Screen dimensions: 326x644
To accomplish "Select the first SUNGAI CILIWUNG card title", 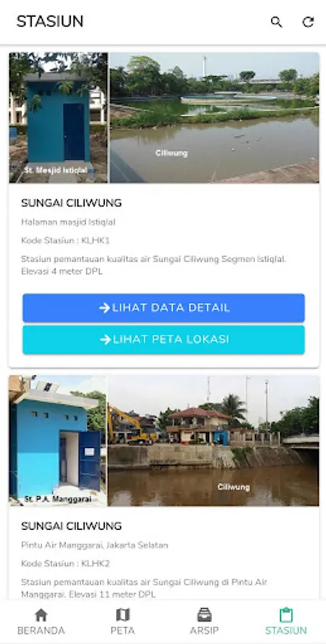I will point(72,203).
